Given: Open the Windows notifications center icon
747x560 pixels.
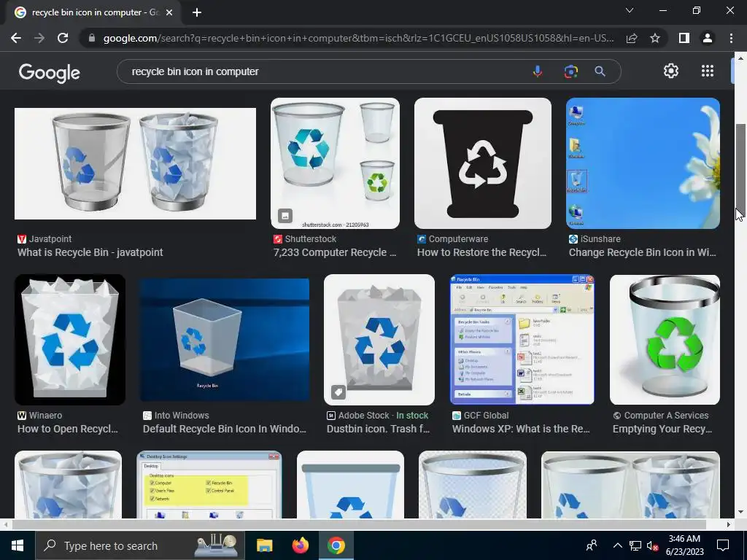Looking at the screenshot, I should pos(723,545).
